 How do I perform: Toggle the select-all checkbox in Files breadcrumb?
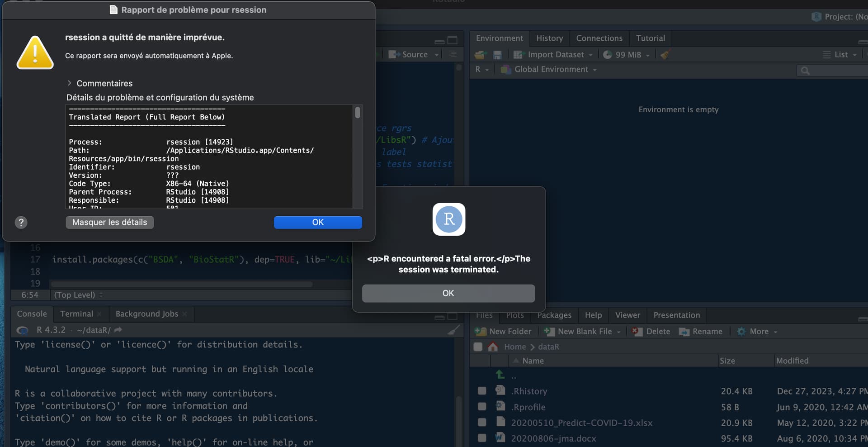point(478,347)
